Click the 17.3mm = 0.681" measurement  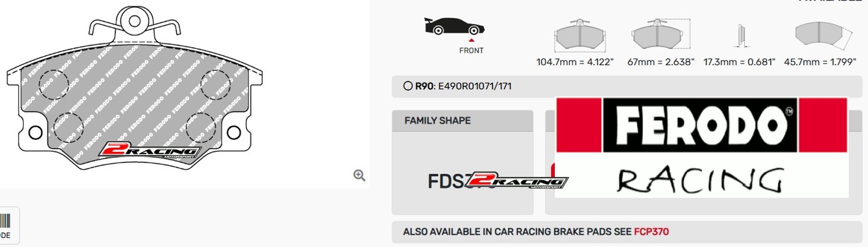tap(739, 62)
